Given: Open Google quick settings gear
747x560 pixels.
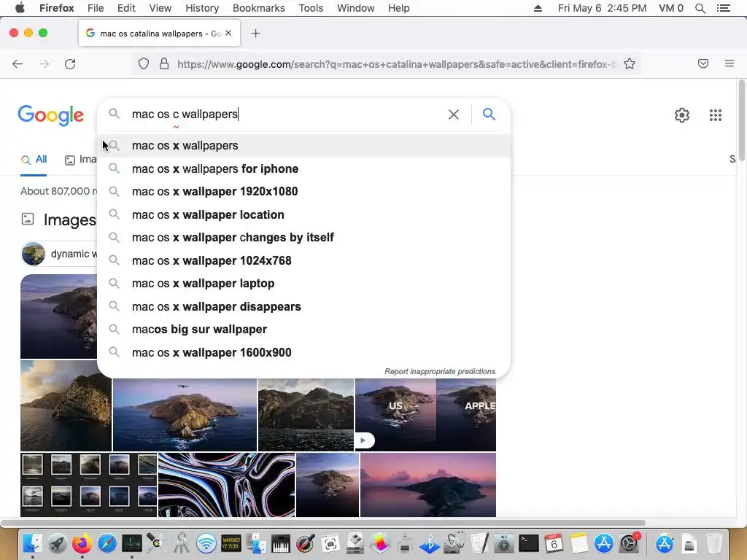Looking at the screenshot, I should pyautogui.click(x=682, y=114).
